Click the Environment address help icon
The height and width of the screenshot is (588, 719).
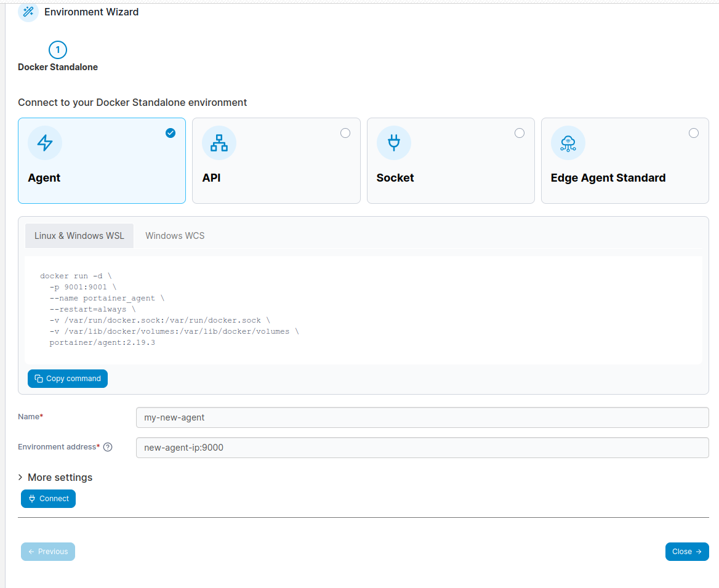click(x=108, y=447)
